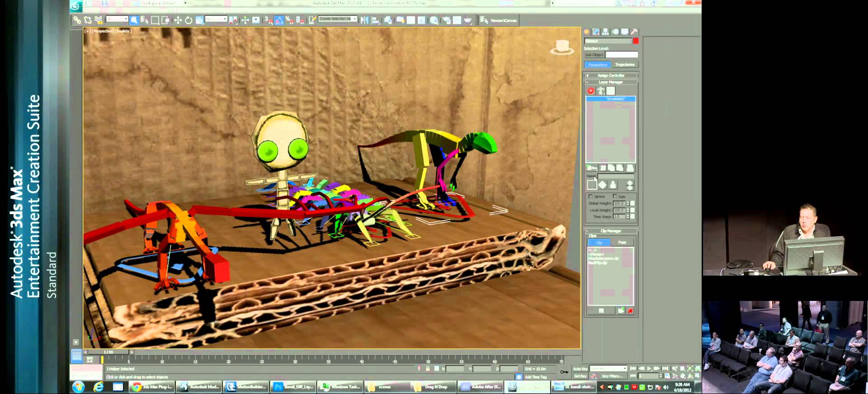
Task: Click the Play Animation button
Action: click(x=649, y=369)
